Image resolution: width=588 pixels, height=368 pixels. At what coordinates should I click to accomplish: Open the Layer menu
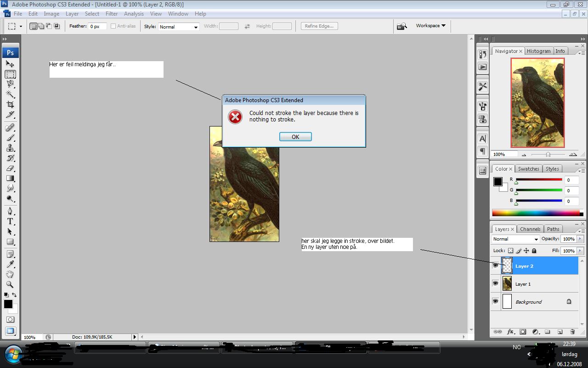[72, 14]
